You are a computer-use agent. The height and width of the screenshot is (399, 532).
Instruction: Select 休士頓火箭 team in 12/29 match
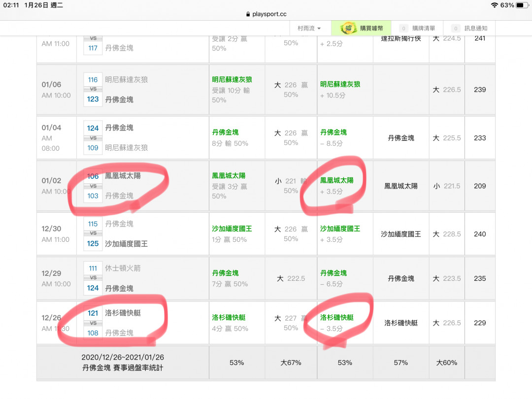(123, 268)
